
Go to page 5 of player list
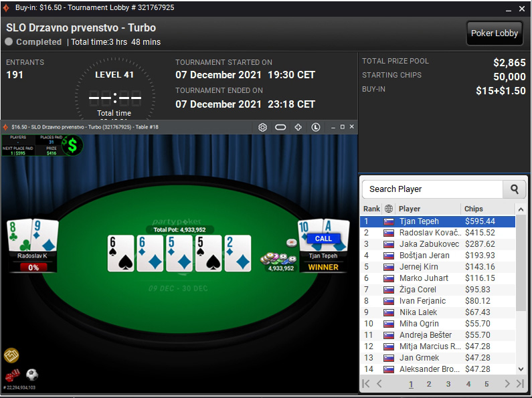pyautogui.click(x=486, y=384)
